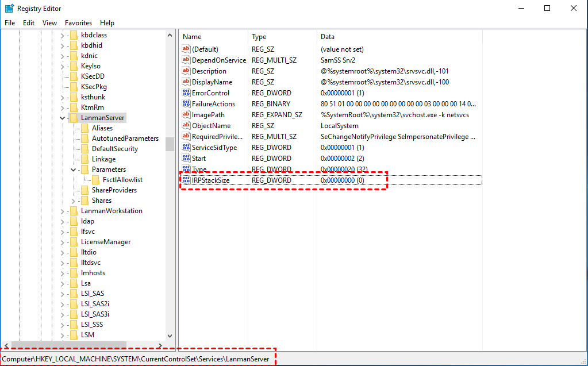This screenshot has height=366, width=588.
Task: Select the KtmRm folder icon
Action: [x=74, y=107]
